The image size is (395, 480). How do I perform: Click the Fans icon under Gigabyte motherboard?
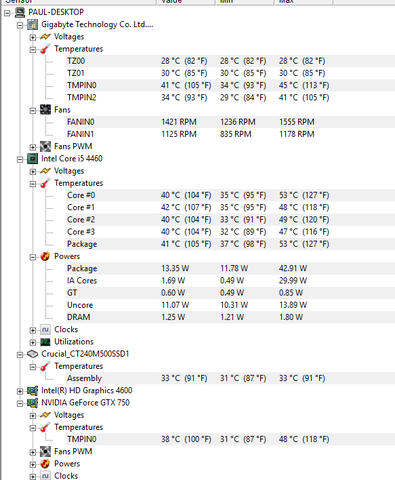pos(45,110)
